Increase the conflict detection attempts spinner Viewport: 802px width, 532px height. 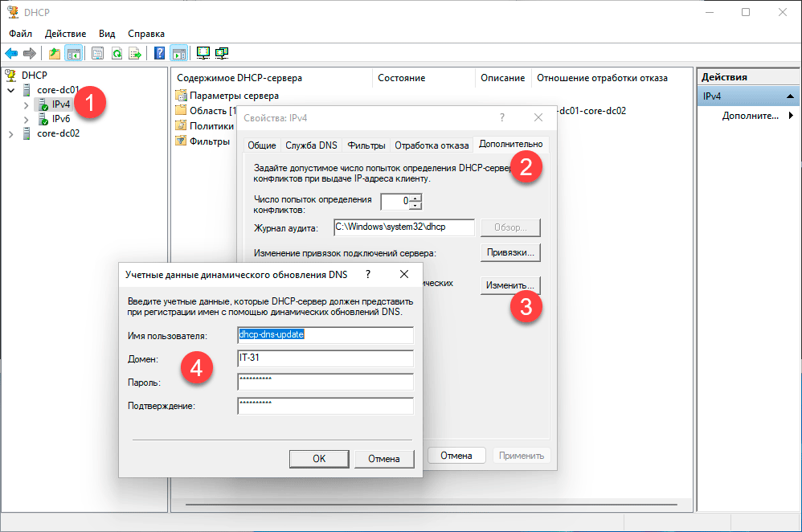coord(415,197)
